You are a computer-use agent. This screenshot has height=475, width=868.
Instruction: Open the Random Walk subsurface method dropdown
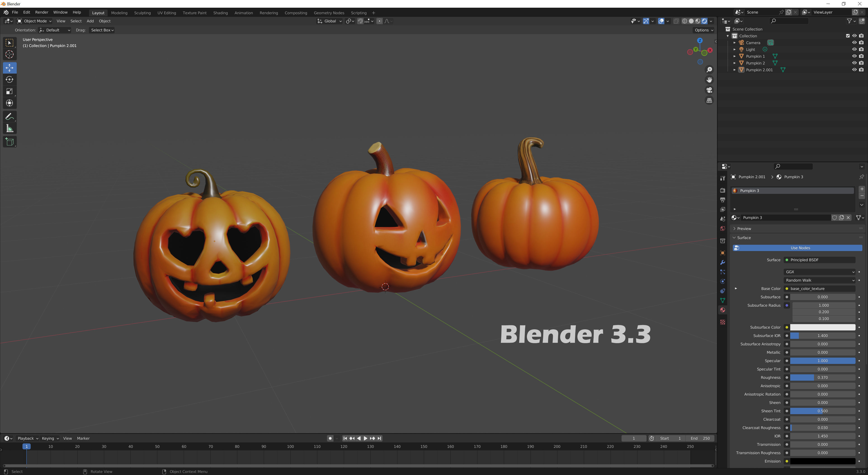pos(819,280)
